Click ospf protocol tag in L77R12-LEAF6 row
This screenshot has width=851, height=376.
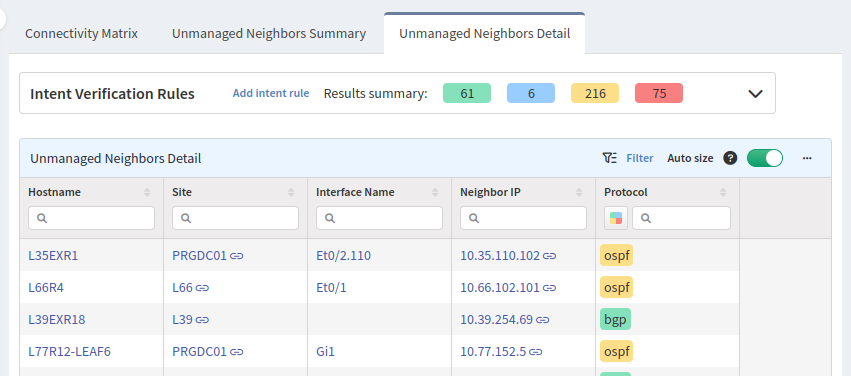(617, 351)
